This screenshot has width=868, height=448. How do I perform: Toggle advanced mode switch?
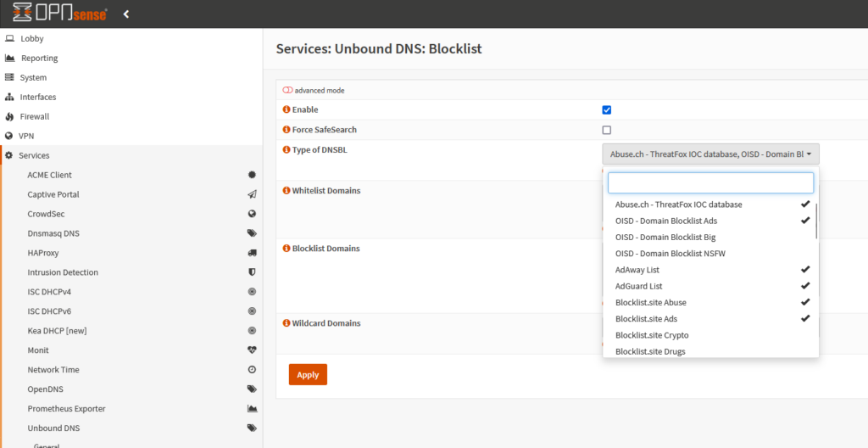coord(287,90)
